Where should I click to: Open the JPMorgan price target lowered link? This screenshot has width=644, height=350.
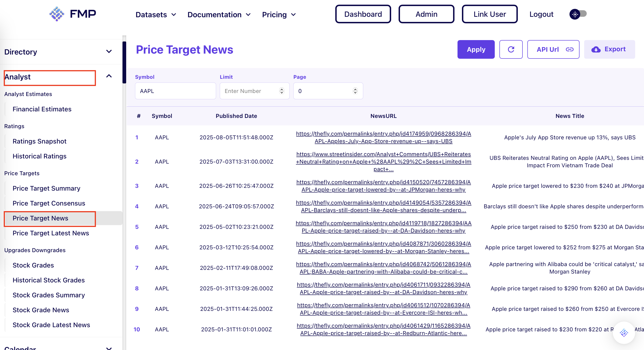click(x=383, y=186)
